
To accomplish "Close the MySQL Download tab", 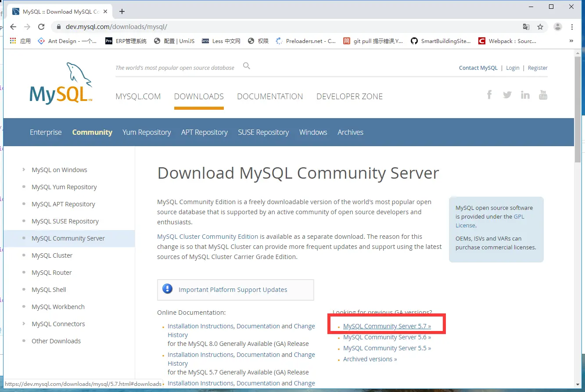I will 106,11.
